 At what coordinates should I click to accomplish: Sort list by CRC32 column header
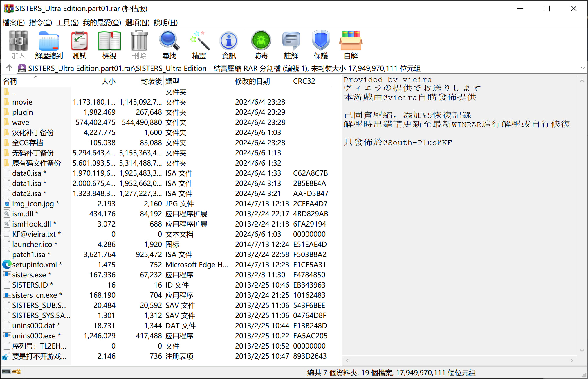(x=304, y=81)
